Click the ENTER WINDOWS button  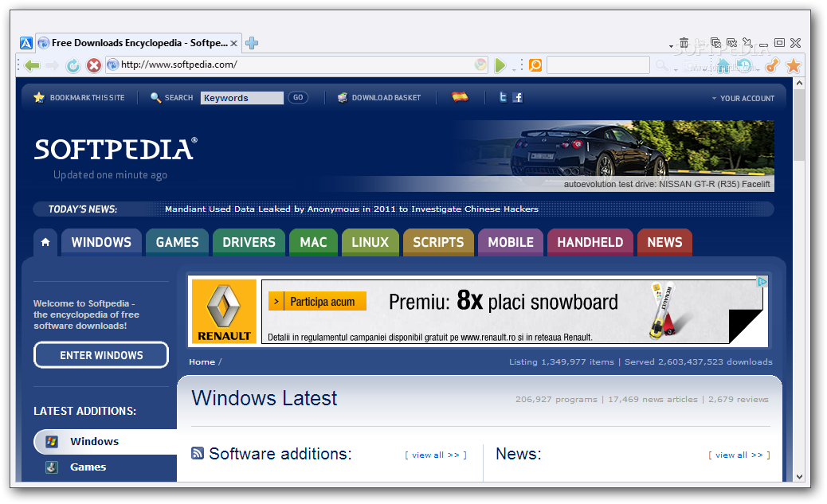coord(101,355)
